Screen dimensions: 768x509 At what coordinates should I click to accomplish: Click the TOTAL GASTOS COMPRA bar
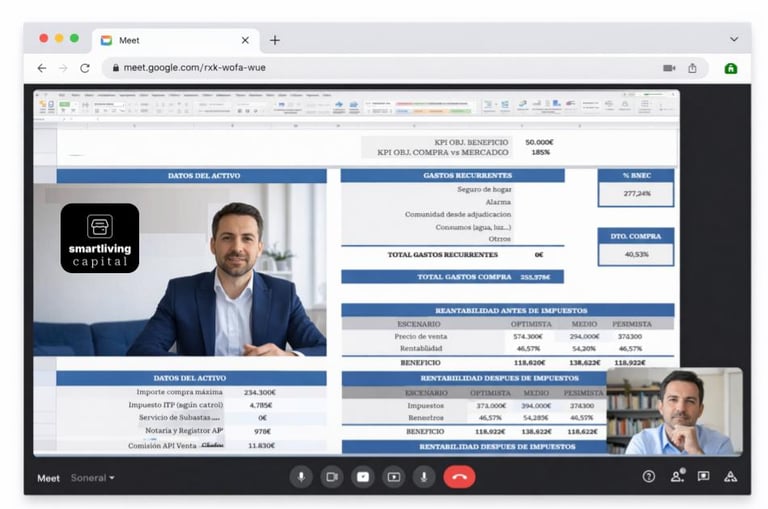(x=453, y=277)
